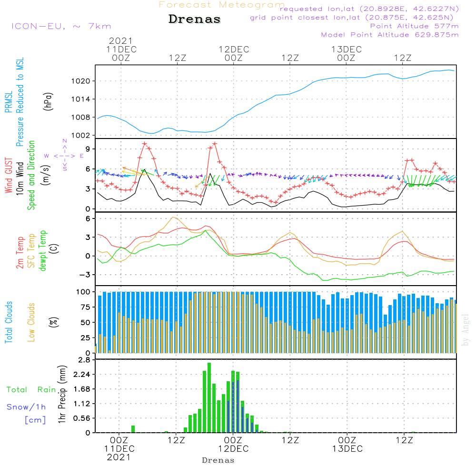Viewport: 476px width, 476px height.
Task: Click the '10m Wind' black label
Action: [20, 178]
